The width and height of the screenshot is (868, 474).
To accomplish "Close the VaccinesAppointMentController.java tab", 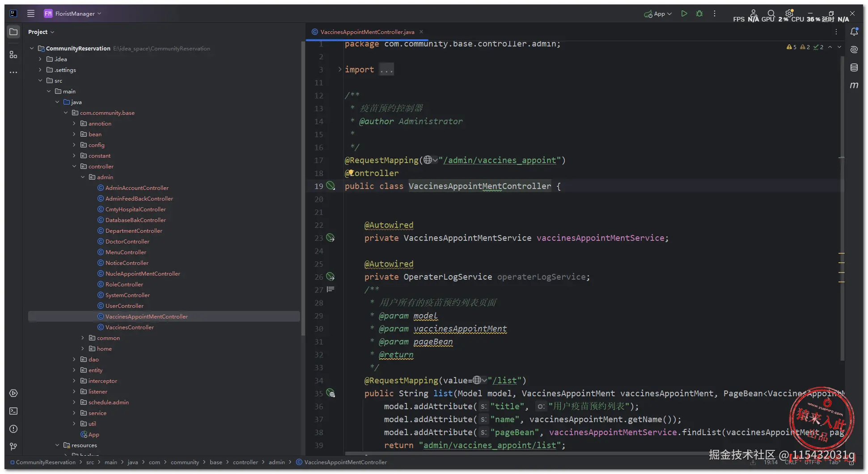I will pyautogui.click(x=421, y=32).
